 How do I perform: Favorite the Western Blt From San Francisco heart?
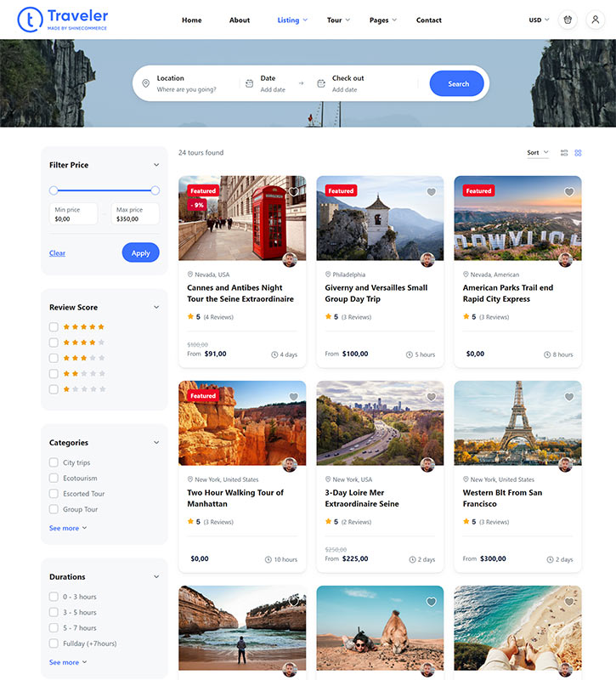click(x=568, y=397)
